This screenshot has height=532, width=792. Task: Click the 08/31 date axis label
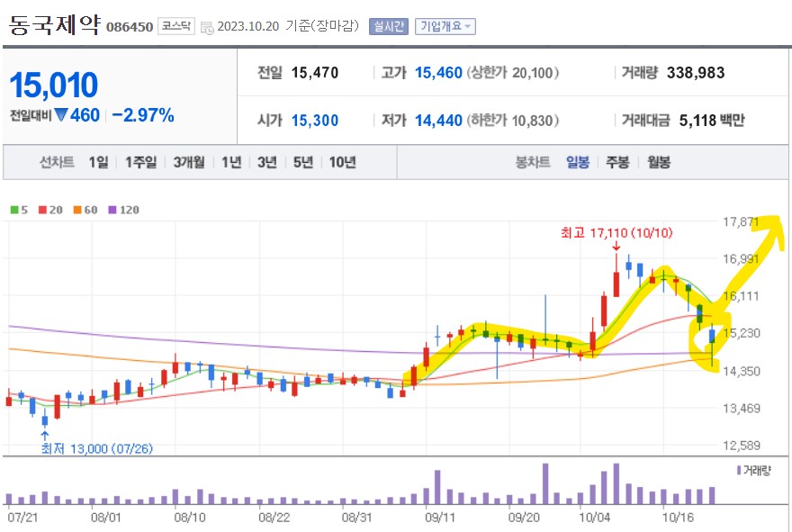tap(357, 518)
